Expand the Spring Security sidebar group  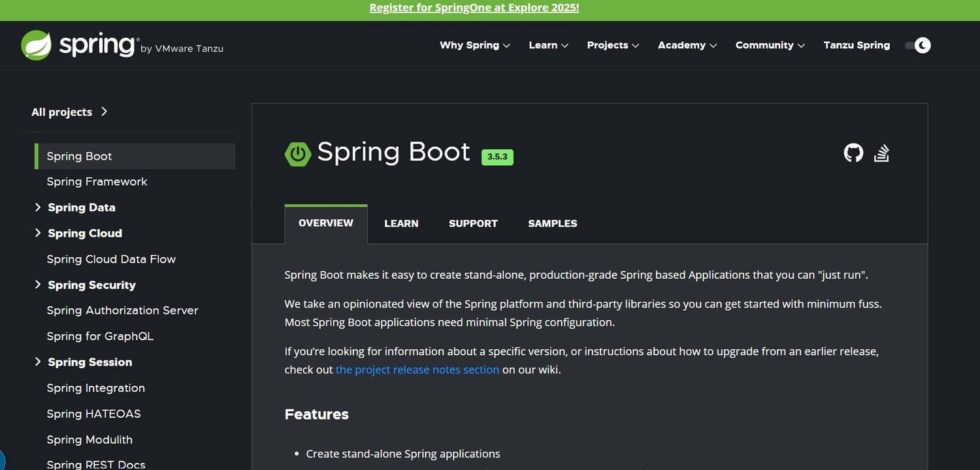38,285
